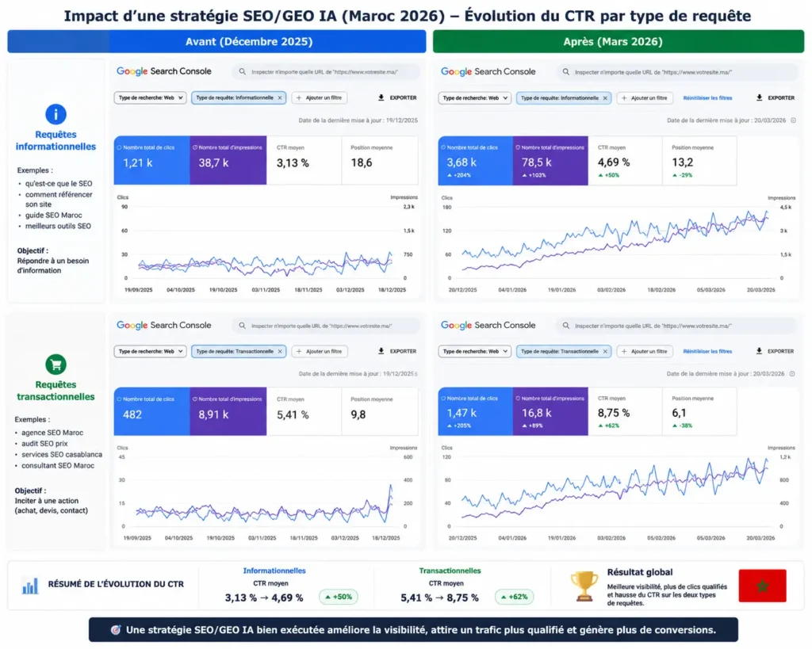Image resolution: width=812 pixels, height=649 pixels.
Task: Click the blue info icon above Requêtes informationnelles
Action: (x=56, y=114)
